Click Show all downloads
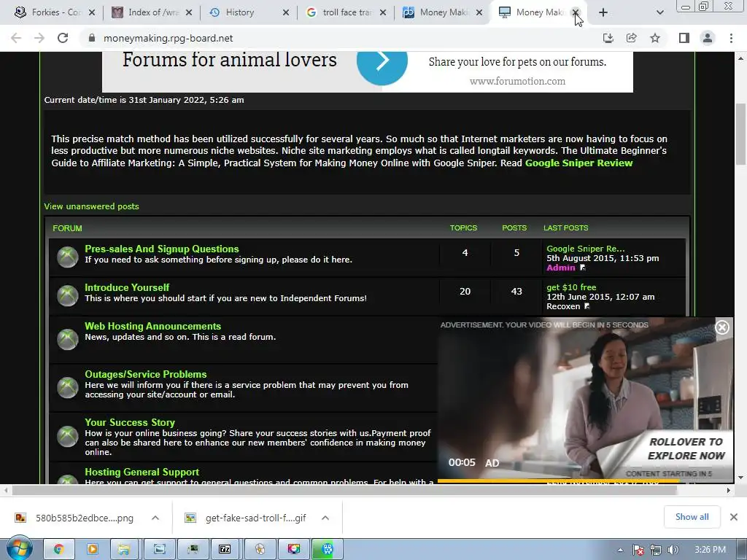 pos(692,517)
